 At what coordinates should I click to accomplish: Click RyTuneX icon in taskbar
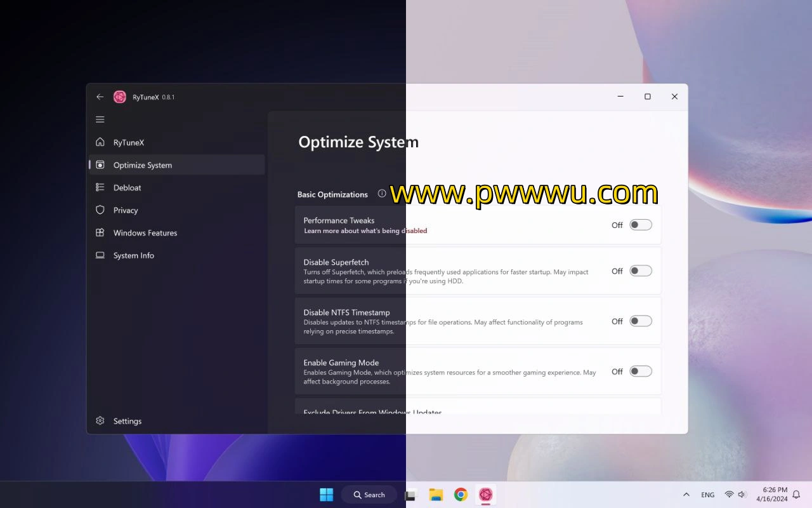(x=485, y=495)
